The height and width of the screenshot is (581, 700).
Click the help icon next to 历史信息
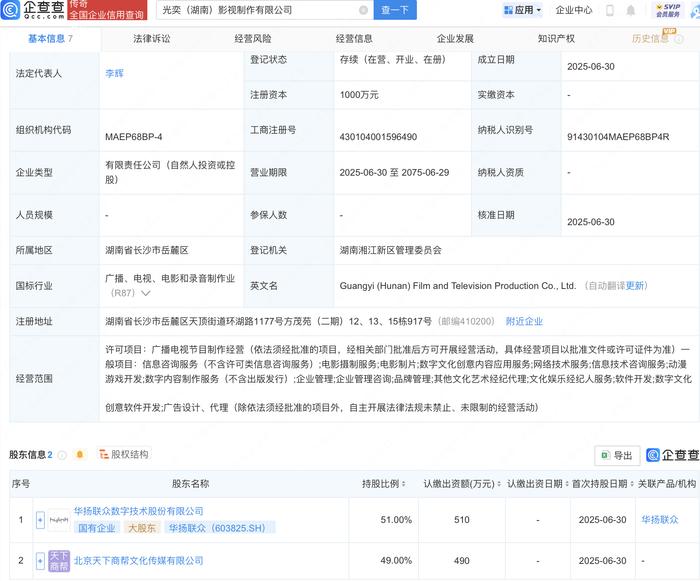pyautogui.click(x=679, y=39)
